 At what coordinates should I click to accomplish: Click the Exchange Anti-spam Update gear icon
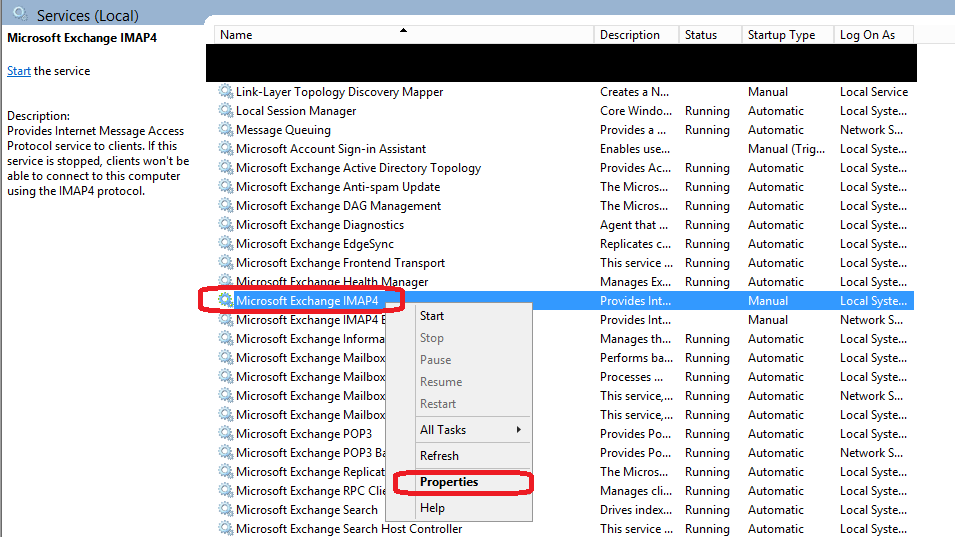[x=226, y=186]
